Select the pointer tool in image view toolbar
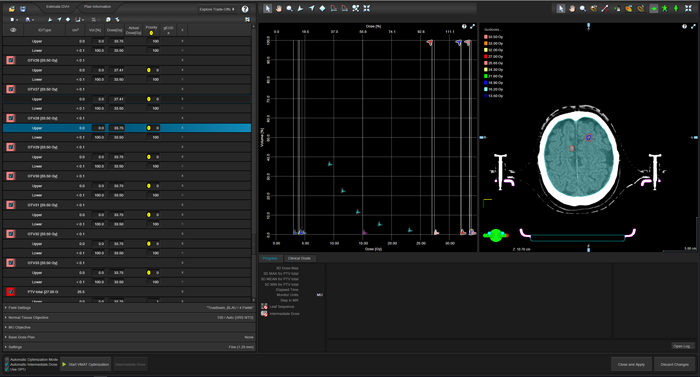 point(561,8)
